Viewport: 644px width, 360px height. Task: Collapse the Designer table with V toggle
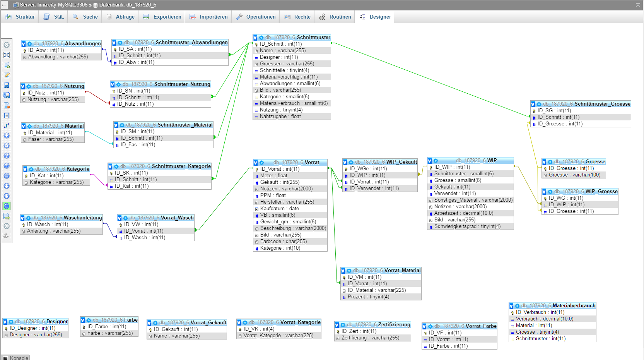pyautogui.click(x=5, y=322)
